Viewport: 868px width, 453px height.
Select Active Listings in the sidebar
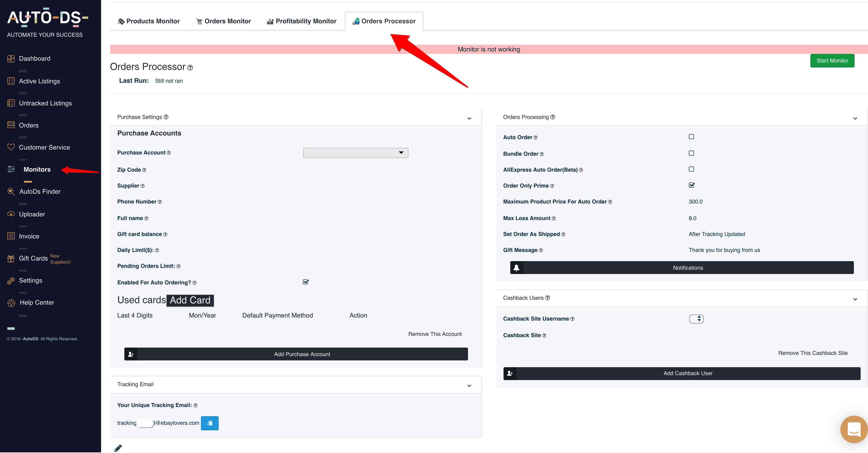[40, 81]
